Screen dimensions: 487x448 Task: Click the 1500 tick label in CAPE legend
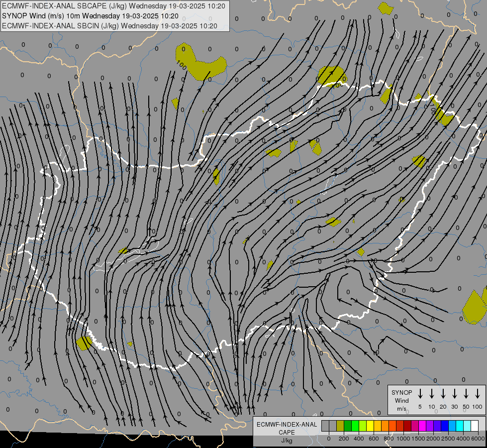[x=418, y=439]
